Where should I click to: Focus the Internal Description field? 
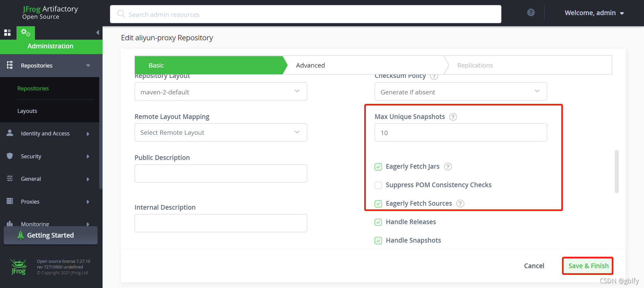[x=221, y=223]
